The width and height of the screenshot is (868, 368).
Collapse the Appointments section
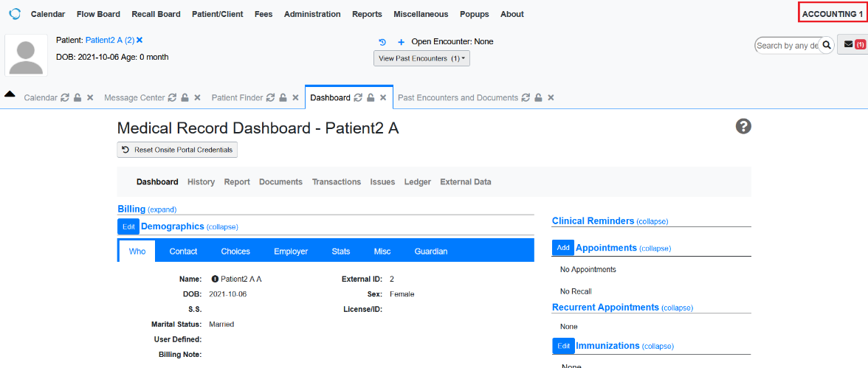[655, 249]
